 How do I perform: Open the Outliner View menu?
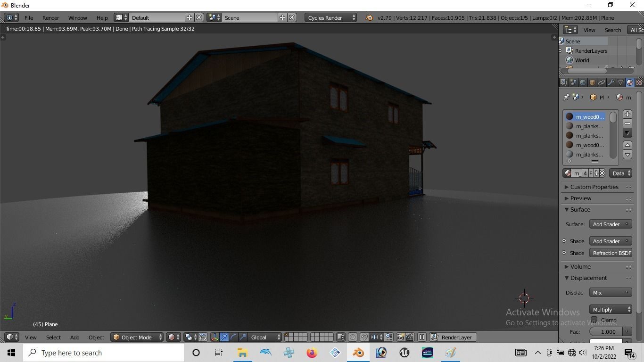(589, 30)
